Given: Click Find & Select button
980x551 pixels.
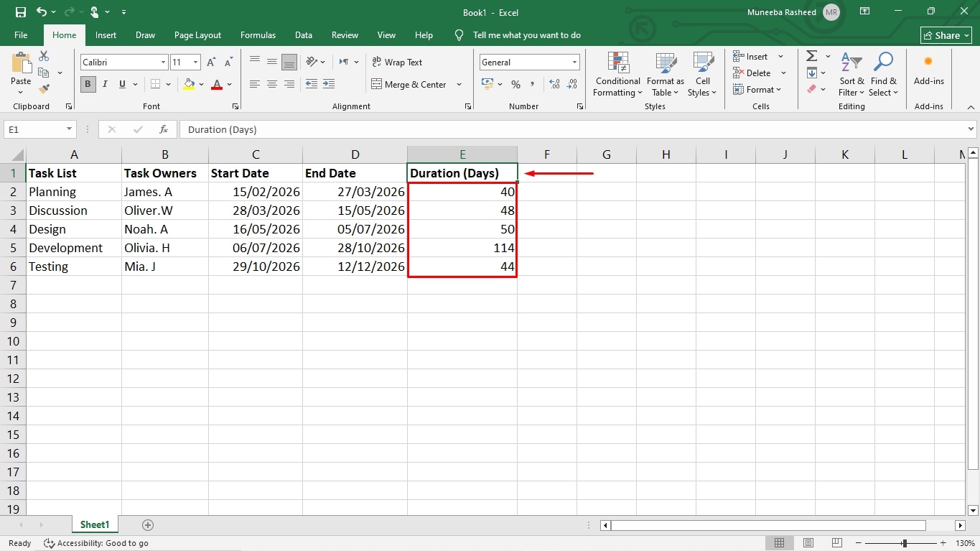Looking at the screenshot, I should tap(883, 74).
